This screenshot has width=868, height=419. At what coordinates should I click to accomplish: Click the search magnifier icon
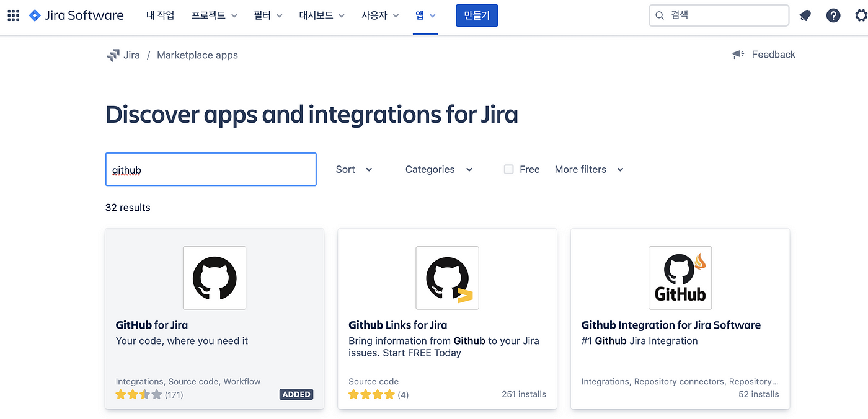pyautogui.click(x=660, y=15)
